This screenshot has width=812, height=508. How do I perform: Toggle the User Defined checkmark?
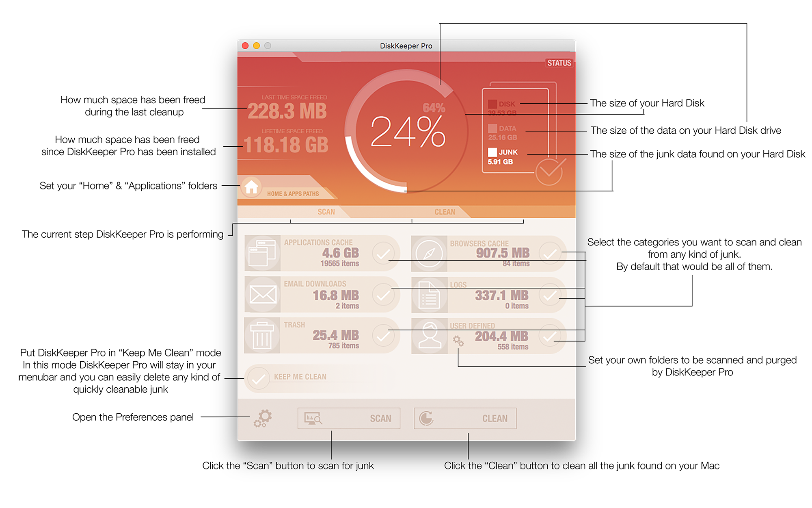[550, 336]
